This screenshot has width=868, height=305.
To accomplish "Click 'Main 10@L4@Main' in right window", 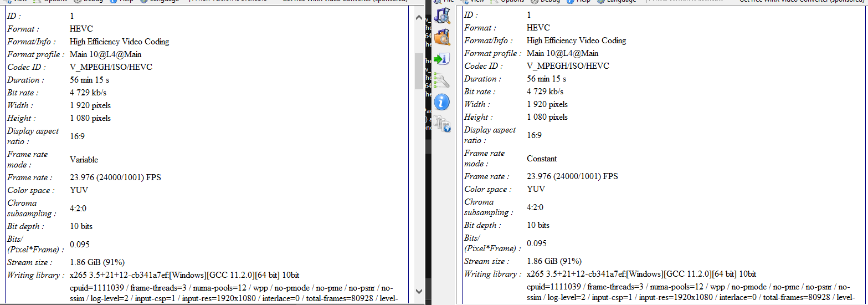I will 562,53.
